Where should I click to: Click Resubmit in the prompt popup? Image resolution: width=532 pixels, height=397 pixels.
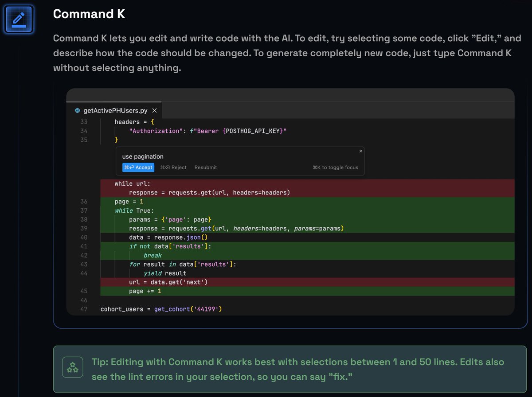(x=205, y=167)
